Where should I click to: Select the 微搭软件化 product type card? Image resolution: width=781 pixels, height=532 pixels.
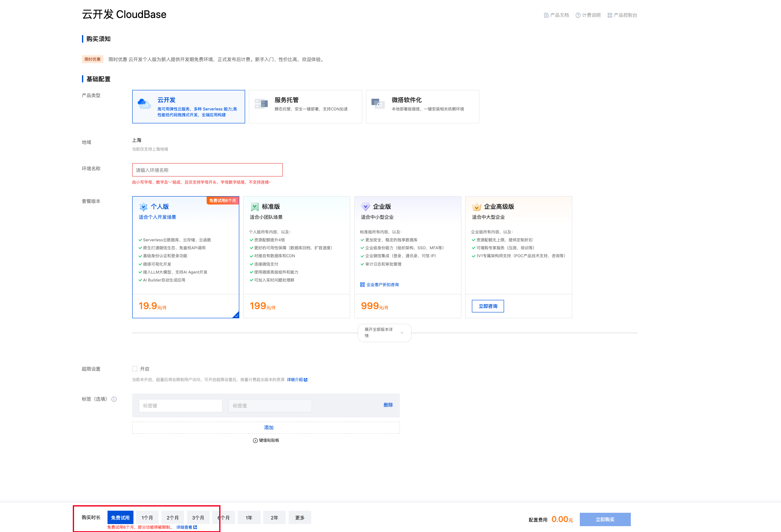[x=423, y=107]
